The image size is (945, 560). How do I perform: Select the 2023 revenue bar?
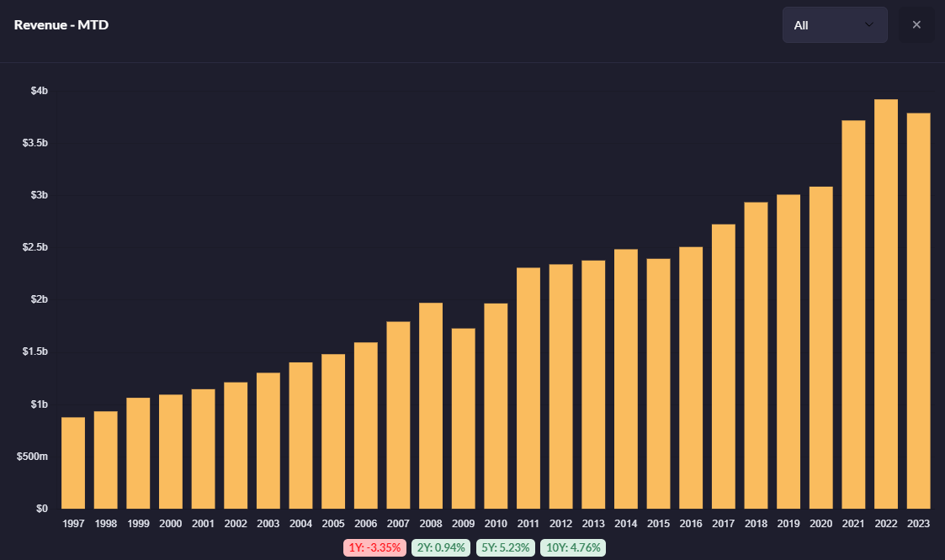click(x=918, y=310)
